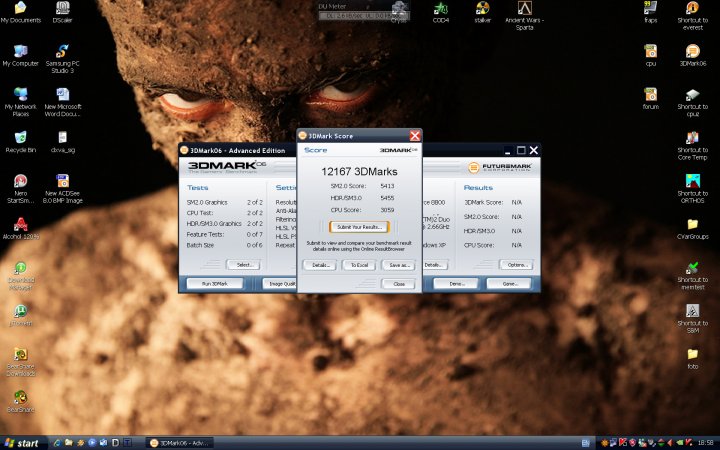
Task: Export score with the To Excel button
Action: pyautogui.click(x=359, y=265)
